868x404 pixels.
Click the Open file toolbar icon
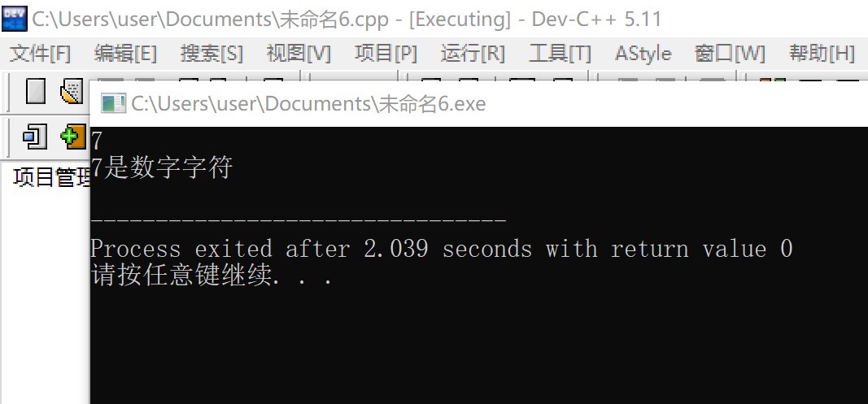(x=72, y=91)
